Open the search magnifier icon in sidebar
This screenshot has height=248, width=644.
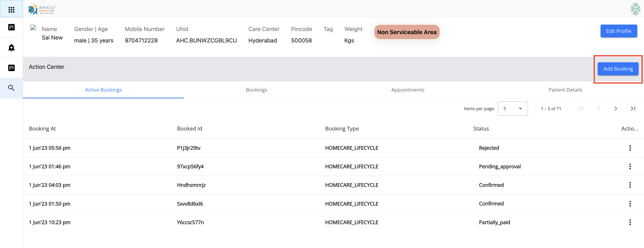pyautogui.click(x=11, y=88)
